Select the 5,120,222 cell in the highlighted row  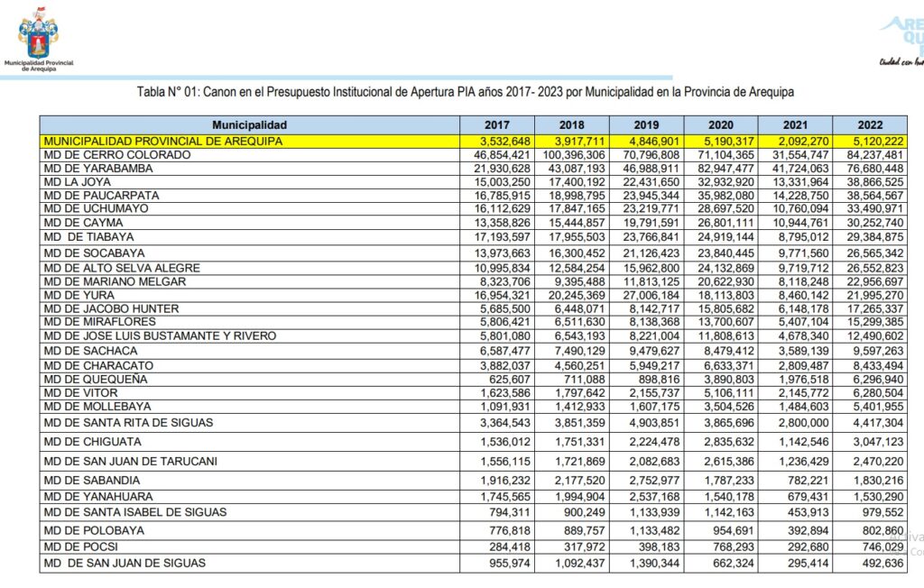coord(870,142)
